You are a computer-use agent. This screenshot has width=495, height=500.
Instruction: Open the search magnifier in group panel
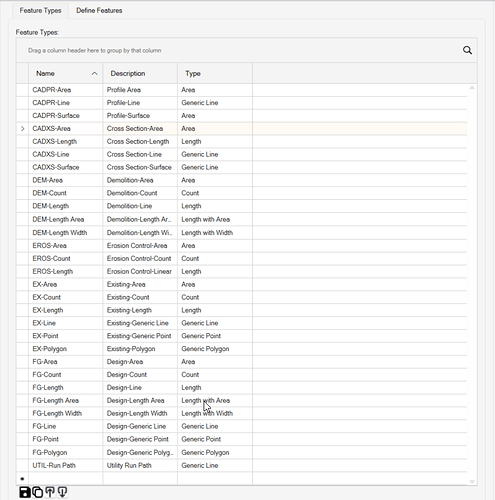coord(467,50)
